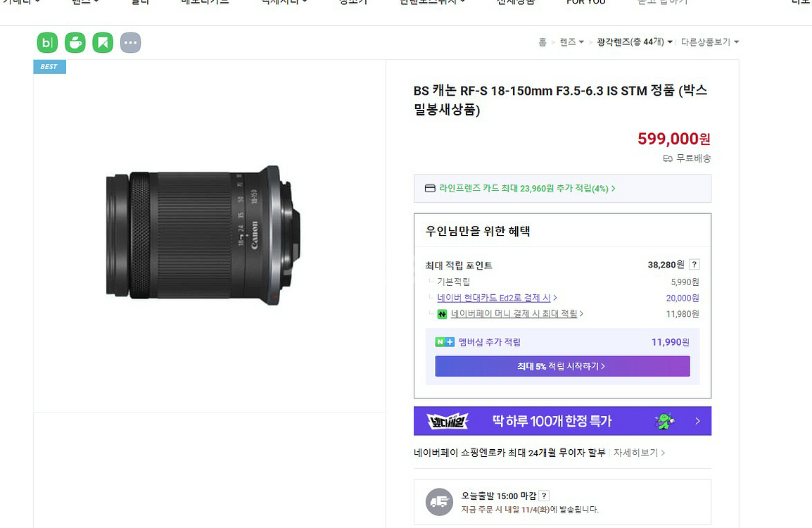The height and width of the screenshot is (528, 812).
Task: Click the 최대 5% 적립 시작하기 button
Action: coord(562,366)
